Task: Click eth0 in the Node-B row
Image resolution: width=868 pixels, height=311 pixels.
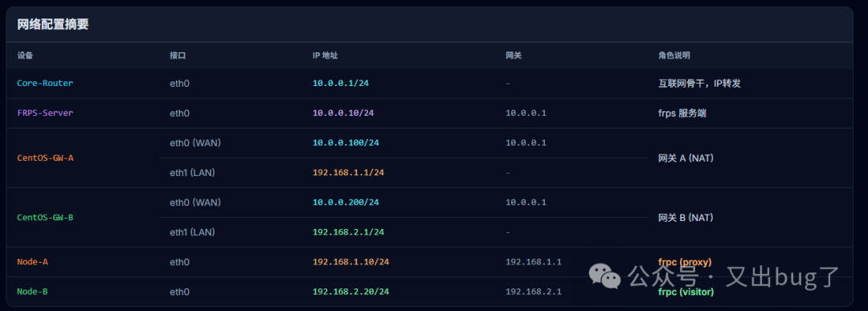Action: [x=179, y=292]
